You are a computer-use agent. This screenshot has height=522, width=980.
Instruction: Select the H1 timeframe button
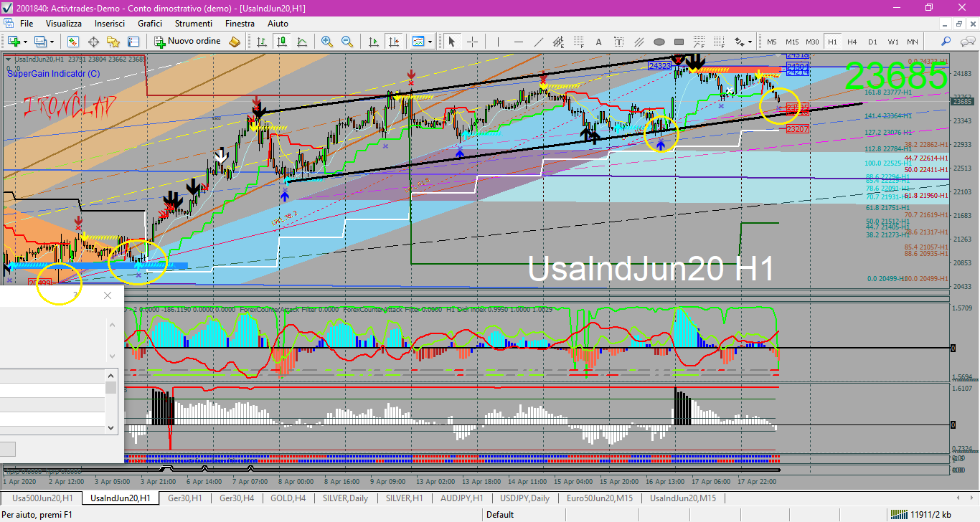pyautogui.click(x=832, y=42)
